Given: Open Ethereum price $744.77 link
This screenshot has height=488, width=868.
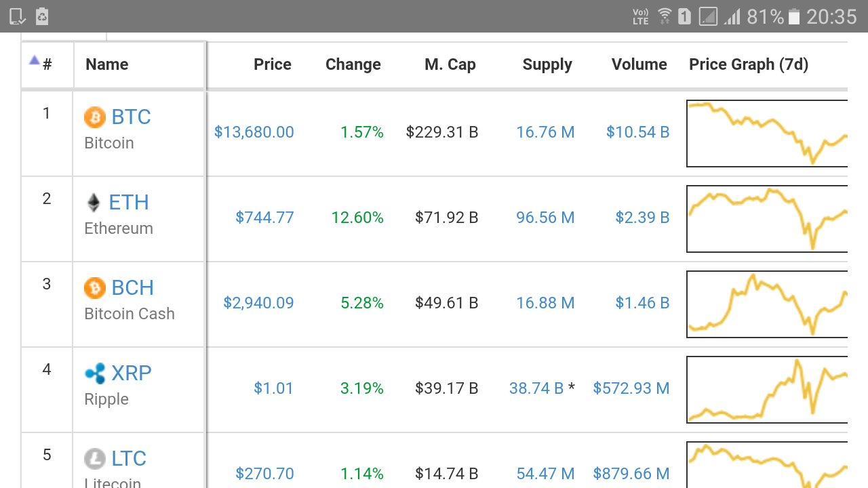Looking at the screenshot, I should click(264, 218).
